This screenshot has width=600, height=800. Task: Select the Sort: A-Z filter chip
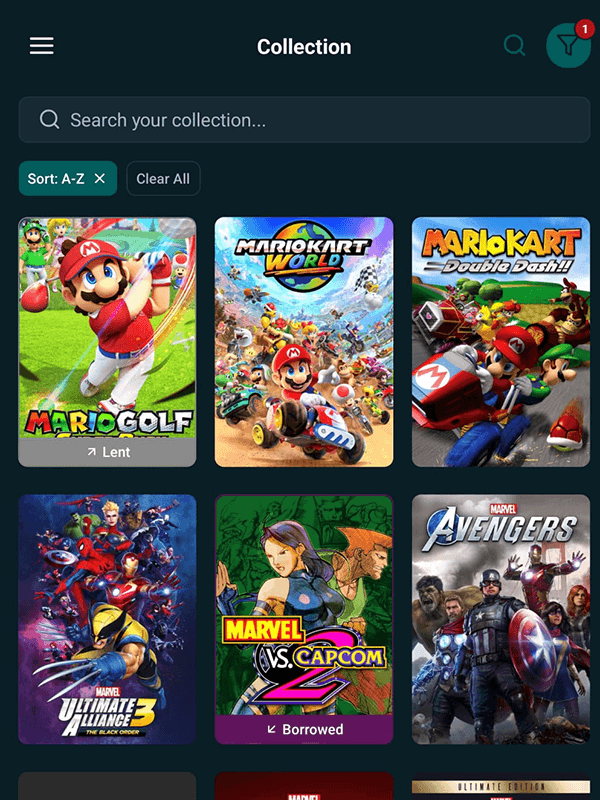[57, 178]
